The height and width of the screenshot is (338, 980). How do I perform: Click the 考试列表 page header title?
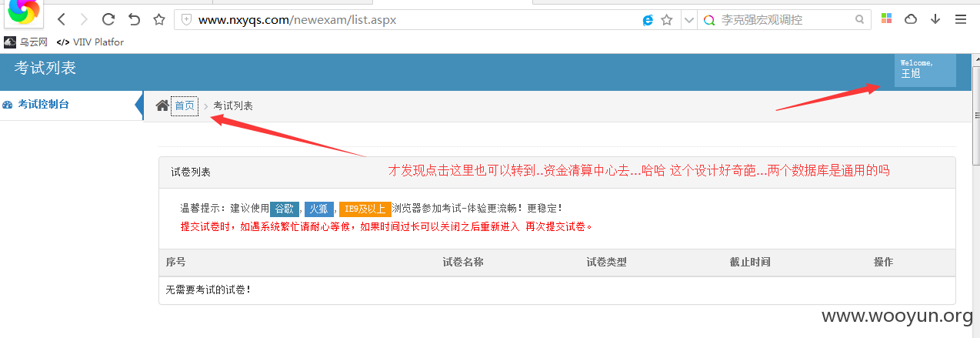[45, 68]
